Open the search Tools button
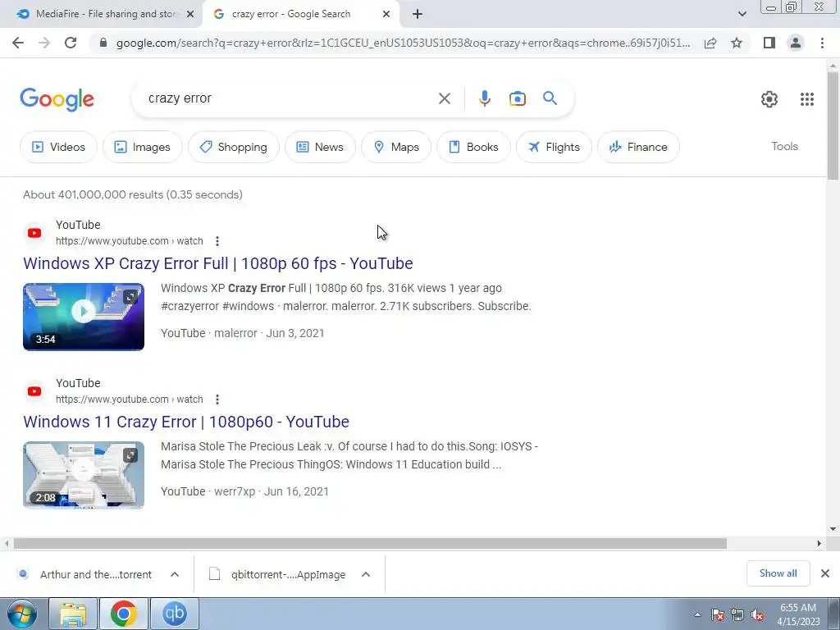Viewport: 840px width, 630px height. [x=784, y=146]
